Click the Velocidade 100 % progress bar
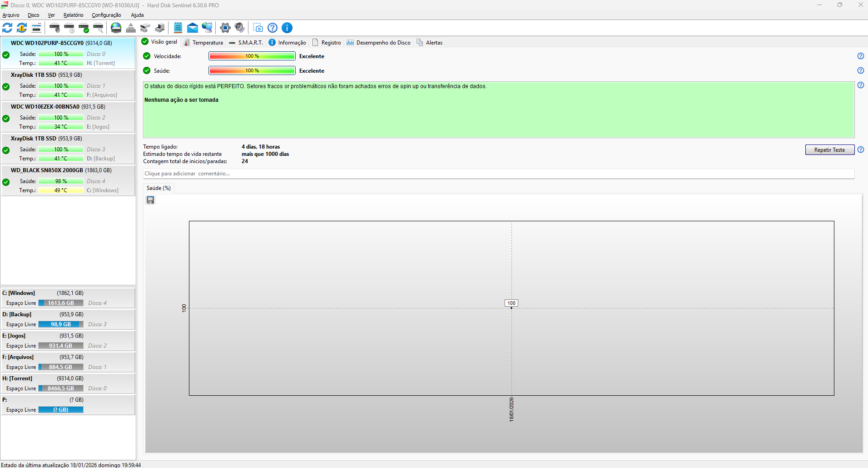Screen dimensions: 868x468 pyautogui.click(x=252, y=56)
